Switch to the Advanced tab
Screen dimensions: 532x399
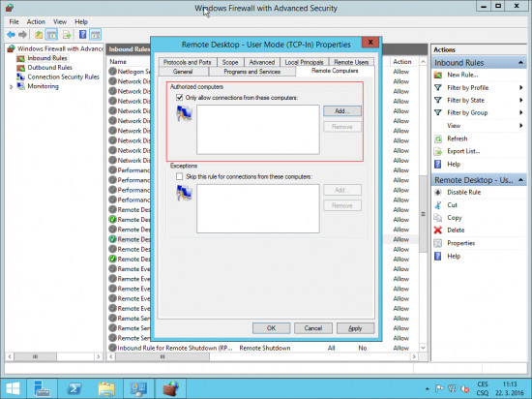point(261,62)
